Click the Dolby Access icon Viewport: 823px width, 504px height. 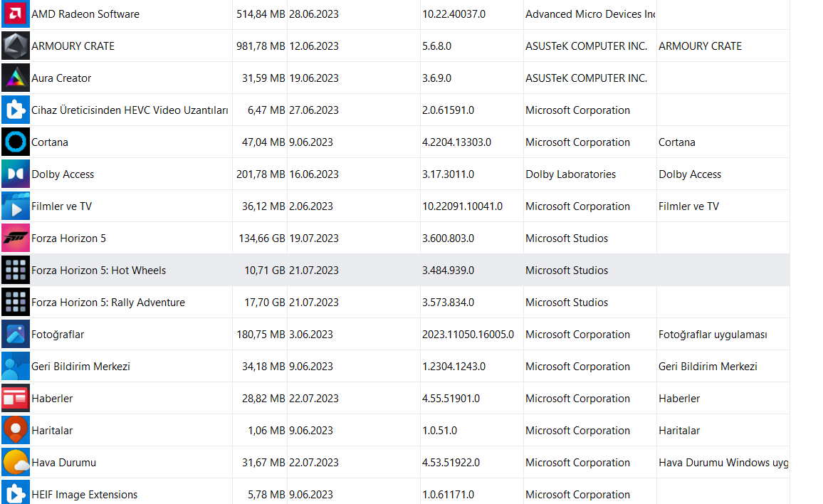coord(15,174)
